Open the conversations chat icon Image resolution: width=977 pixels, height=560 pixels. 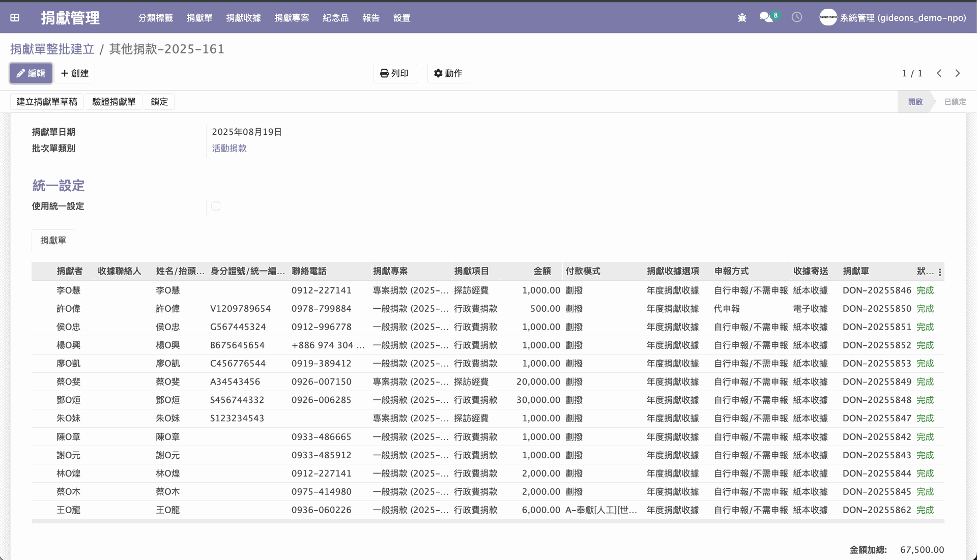766,17
